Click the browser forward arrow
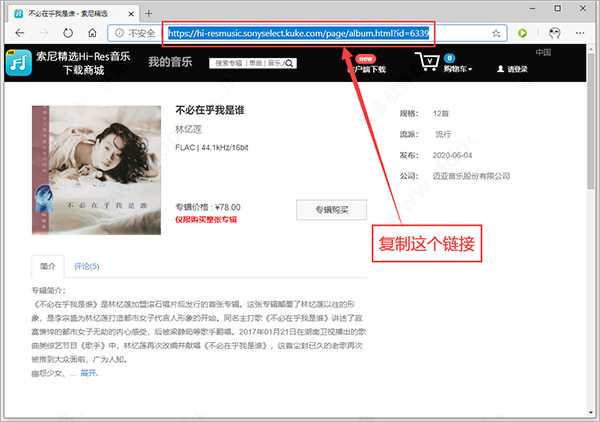 tap(43, 33)
